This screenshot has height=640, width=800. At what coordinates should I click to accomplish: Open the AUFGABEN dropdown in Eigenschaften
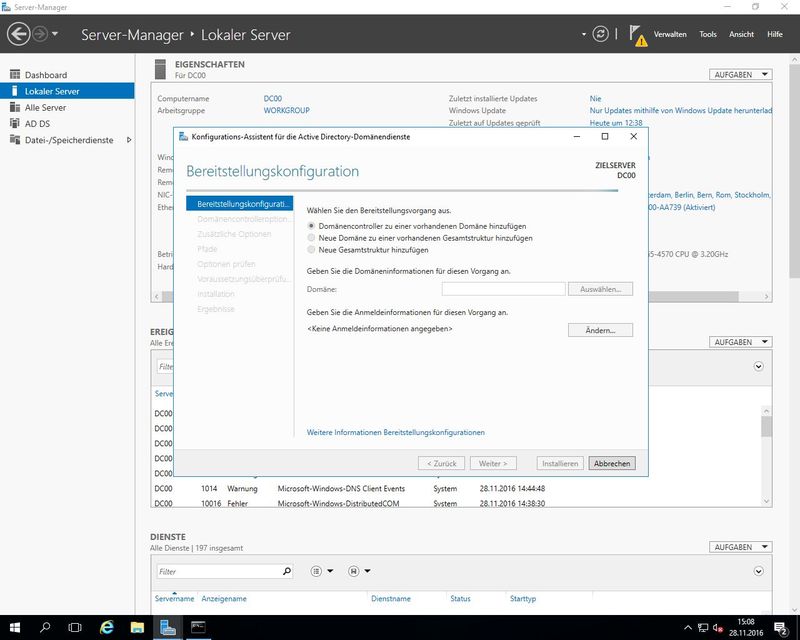click(x=740, y=74)
